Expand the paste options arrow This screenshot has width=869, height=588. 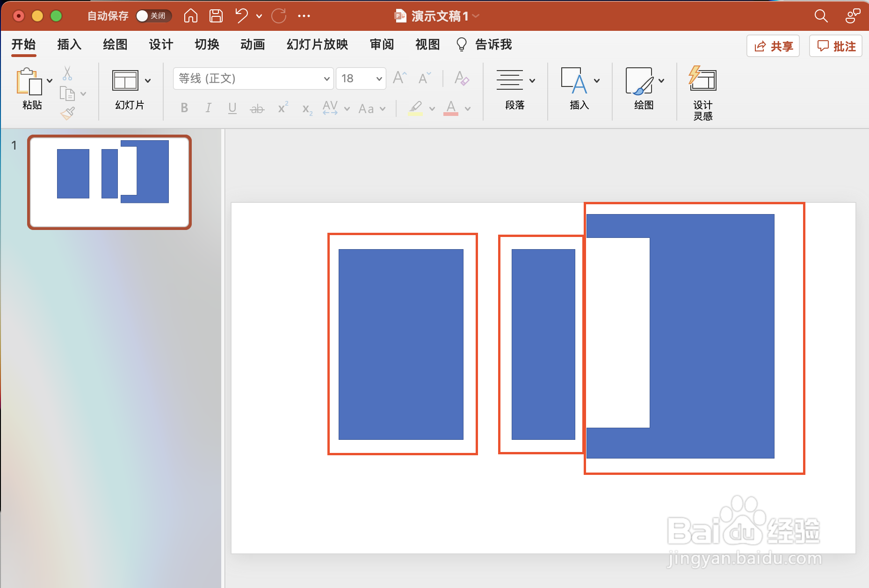[x=50, y=80]
